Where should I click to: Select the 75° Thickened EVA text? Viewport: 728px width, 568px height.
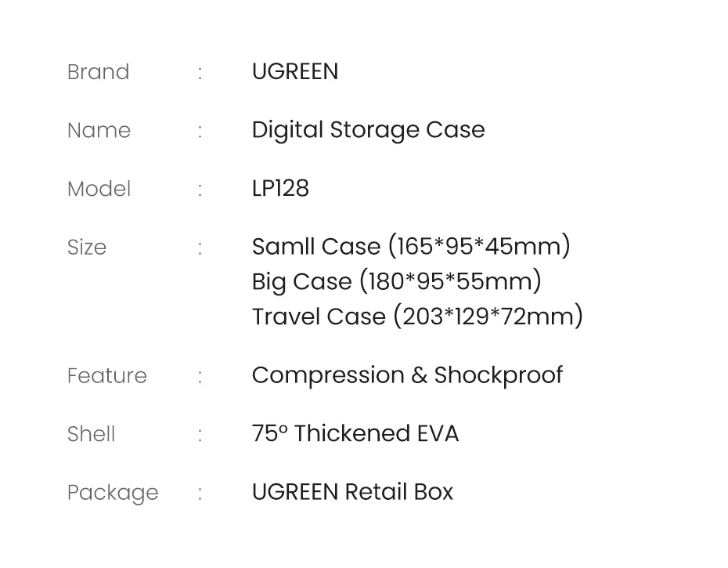[355, 434]
